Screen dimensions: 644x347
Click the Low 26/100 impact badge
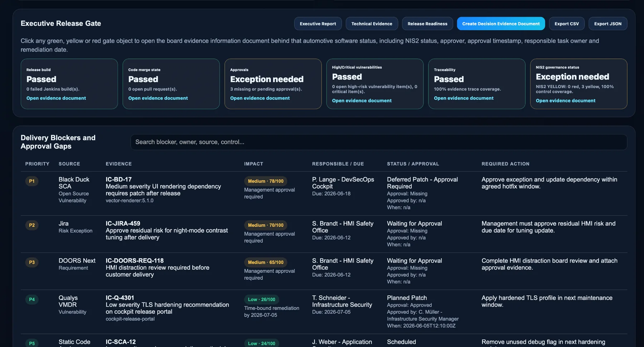(262, 300)
